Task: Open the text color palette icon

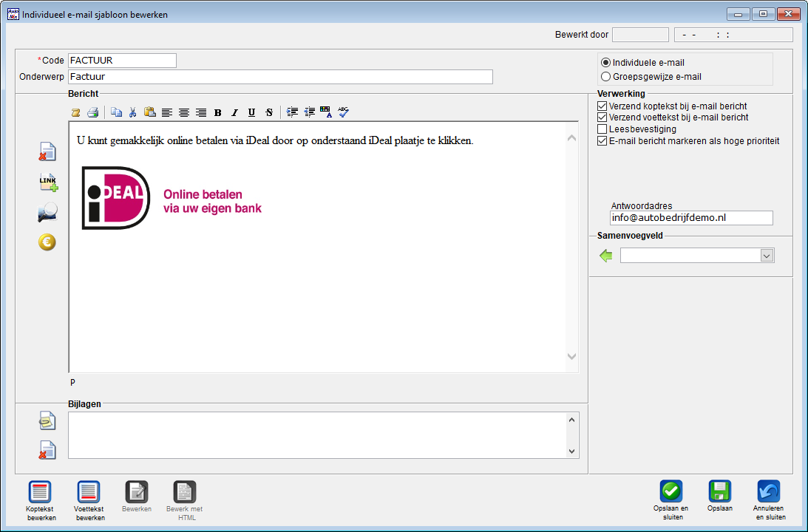Action: [326, 112]
